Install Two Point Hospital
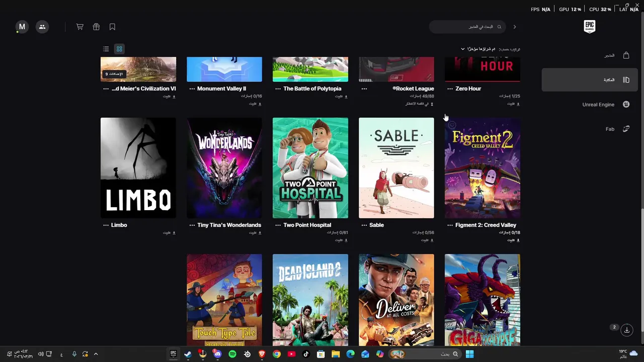This screenshot has width=644, height=362. tap(341, 240)
